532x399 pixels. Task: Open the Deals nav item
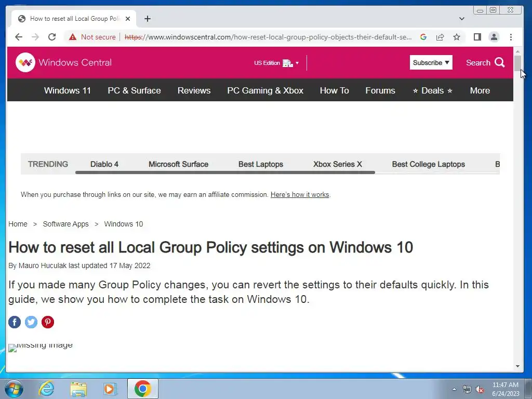click(x=433, y=90)
